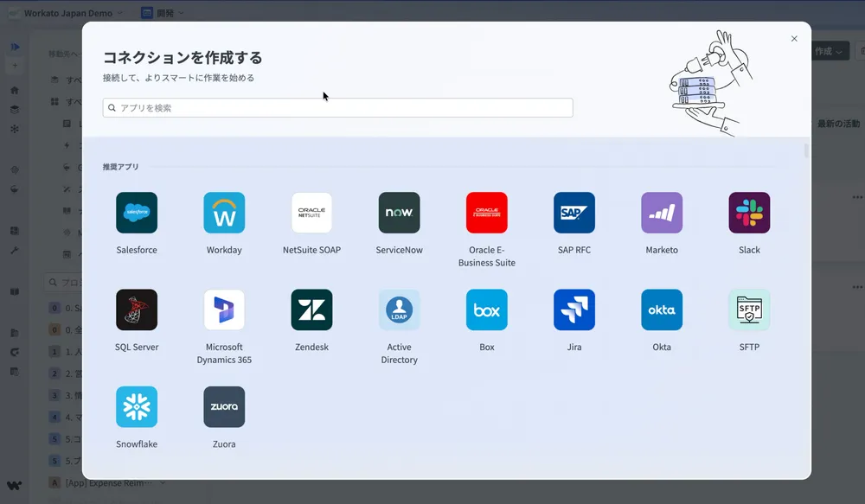Click the 最新の活動 column header

tap(838, 124)
